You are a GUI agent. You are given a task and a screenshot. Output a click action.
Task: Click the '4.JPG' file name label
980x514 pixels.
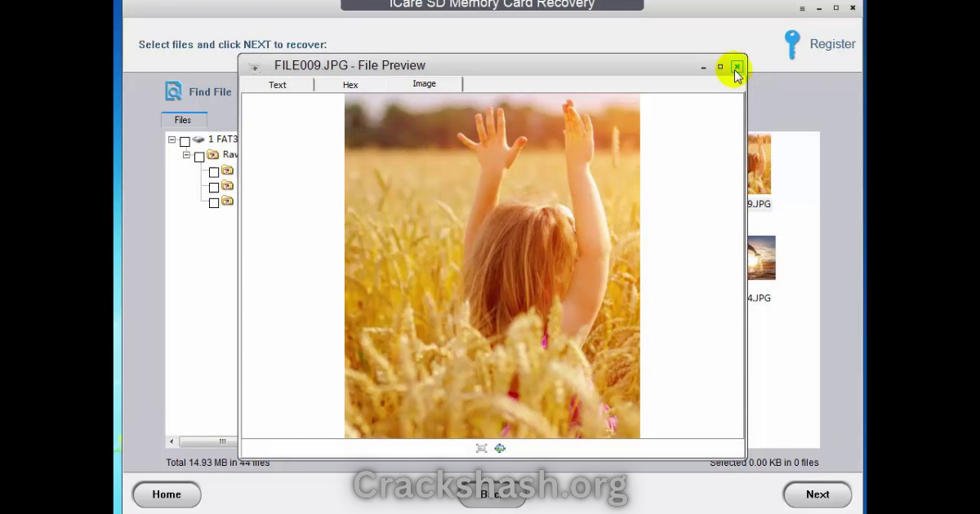pos(759,298)
